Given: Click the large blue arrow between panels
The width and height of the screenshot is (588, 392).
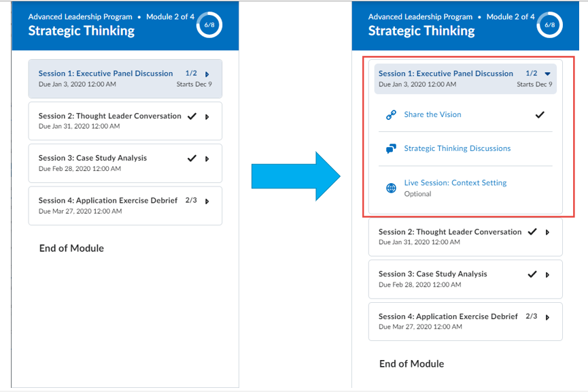Looking at the screenshot, I should coord(295,176).
